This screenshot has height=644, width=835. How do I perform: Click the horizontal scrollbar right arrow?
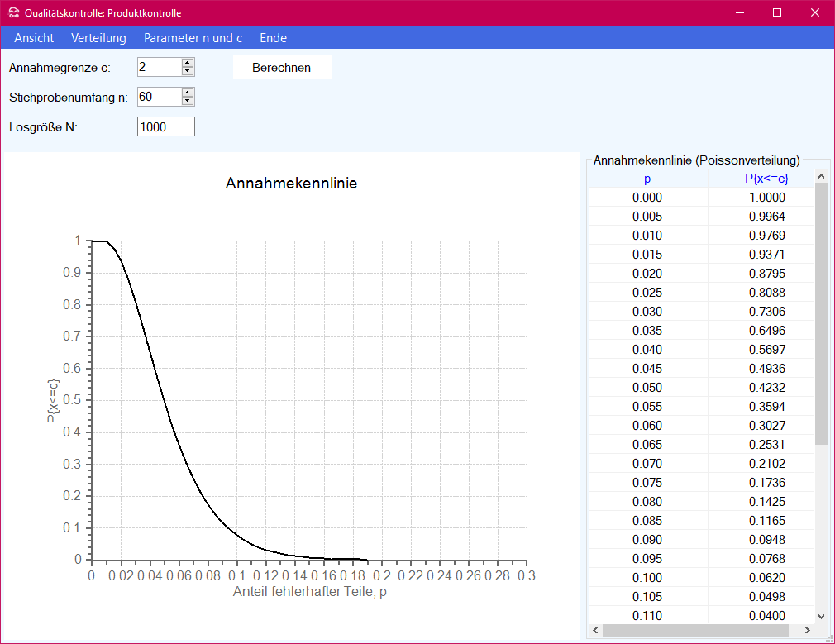pyautogui.click(x=808, y=631)
